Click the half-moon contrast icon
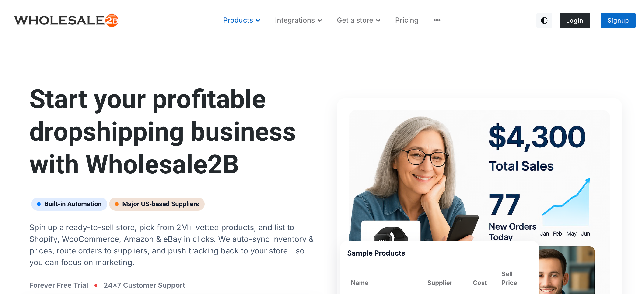The height and width of the screenshot is (294, 644). [x=544, y=21]
